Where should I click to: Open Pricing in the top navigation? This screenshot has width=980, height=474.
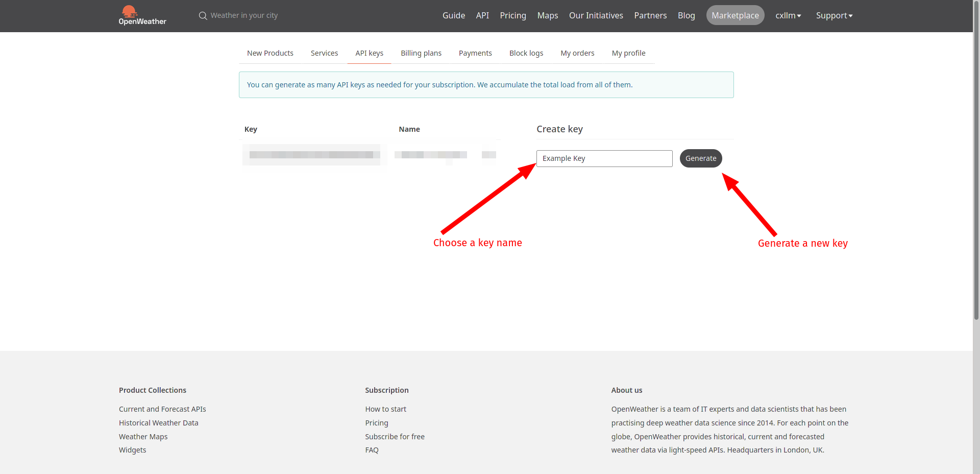[x=512, y=16]
